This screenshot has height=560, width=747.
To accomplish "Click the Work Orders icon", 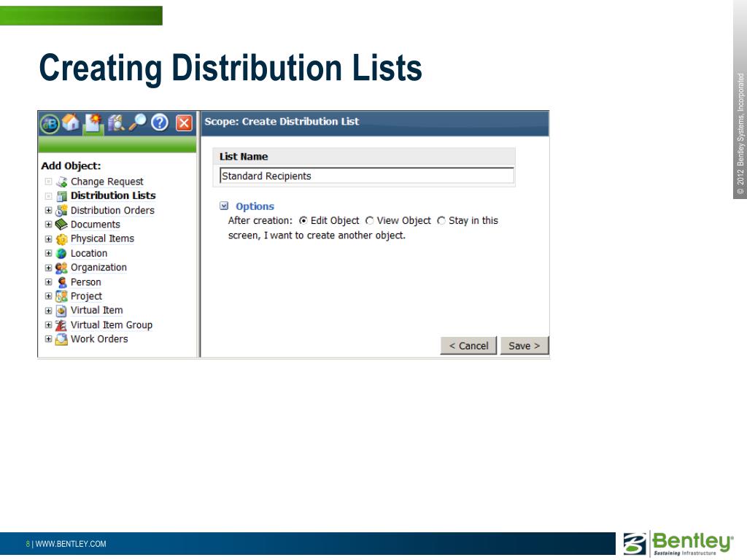I will (x=61, y=340).
